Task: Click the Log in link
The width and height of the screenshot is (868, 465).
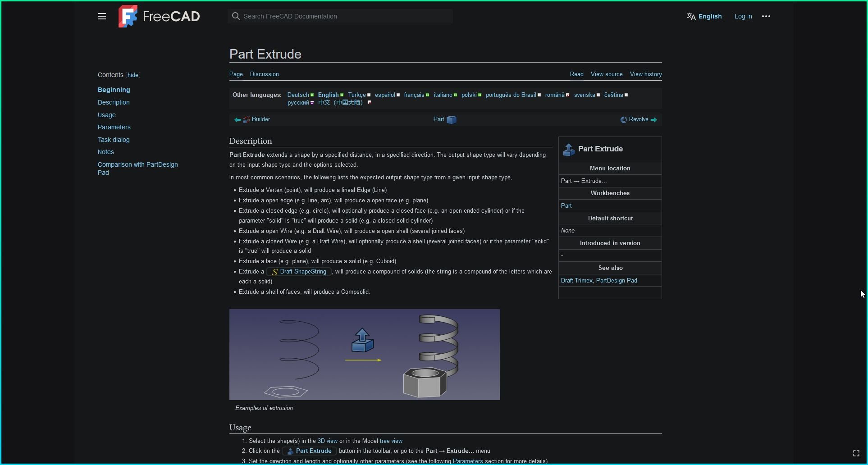Action: tap(743, 16)
